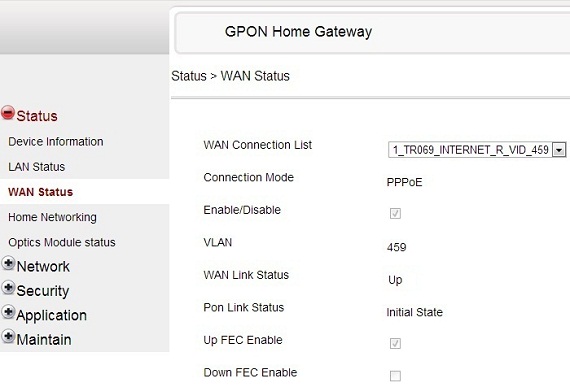This screenshot has width=570, height=387.
Task: Go to Home Networking page
Action: 52,217
